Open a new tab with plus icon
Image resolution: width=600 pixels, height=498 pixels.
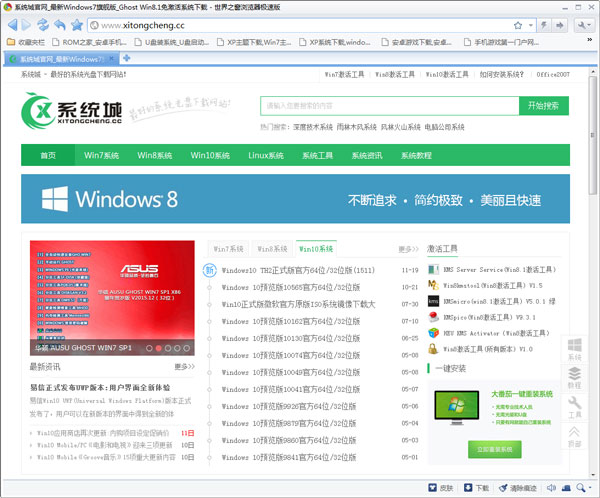pos(127,58)
